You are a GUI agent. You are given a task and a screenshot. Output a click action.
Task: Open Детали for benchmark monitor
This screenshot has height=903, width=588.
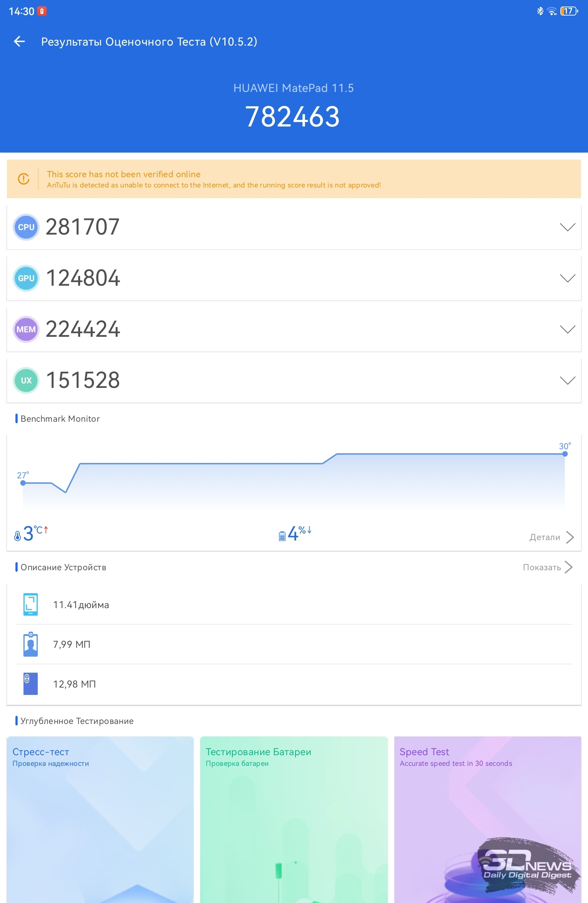552,537
